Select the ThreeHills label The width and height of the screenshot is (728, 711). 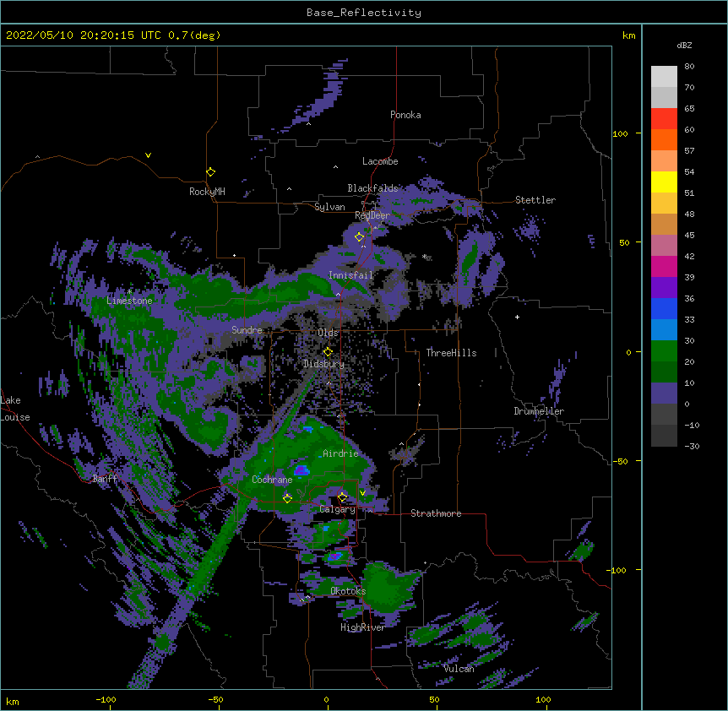(x=451, y=353)
